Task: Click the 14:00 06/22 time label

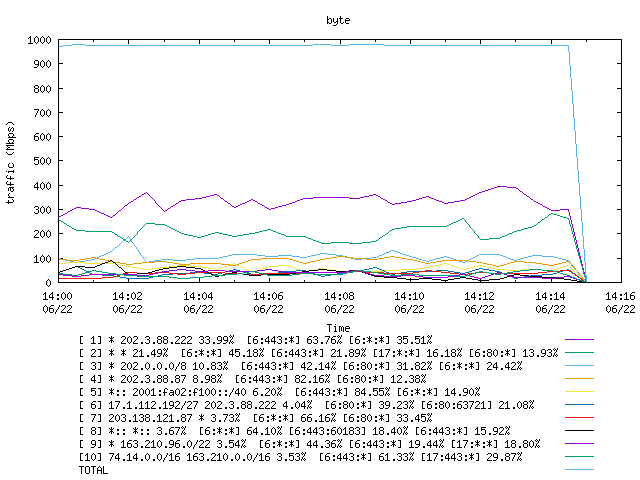Action: 57,302
